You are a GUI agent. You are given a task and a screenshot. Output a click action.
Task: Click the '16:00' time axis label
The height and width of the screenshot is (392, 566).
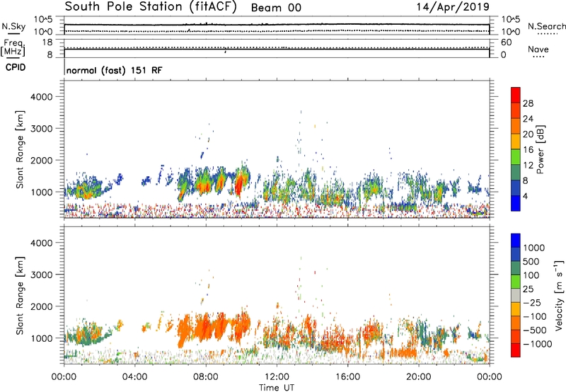(347, 377)
